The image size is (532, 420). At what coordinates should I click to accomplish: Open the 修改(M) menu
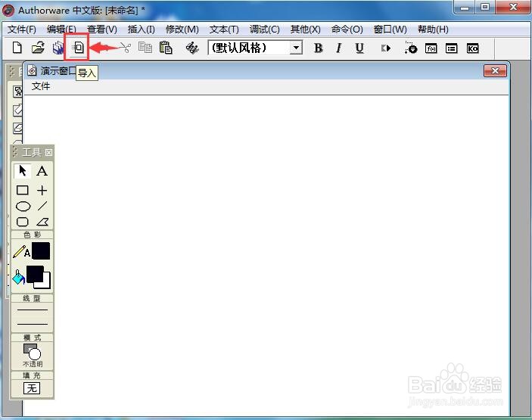182,30
